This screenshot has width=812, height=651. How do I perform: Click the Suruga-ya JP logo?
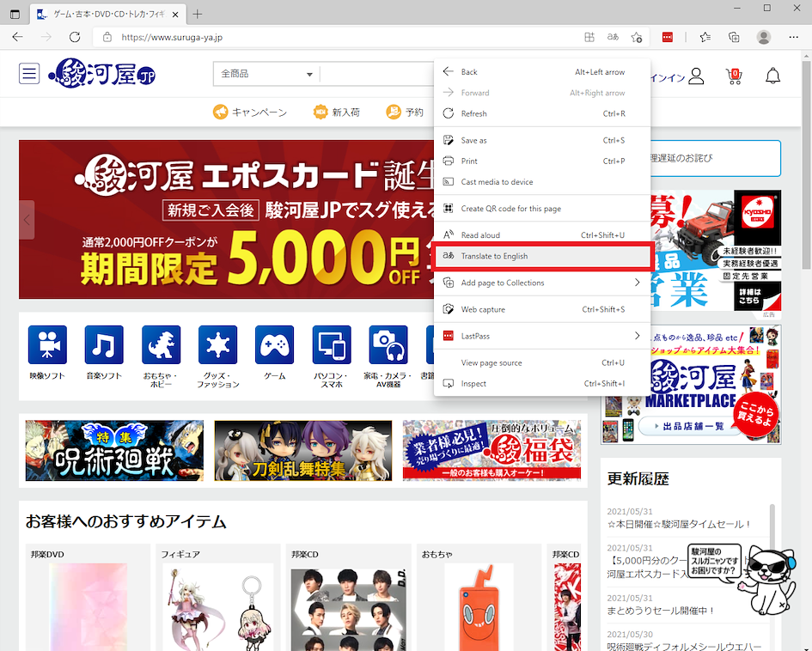[102, 73]
